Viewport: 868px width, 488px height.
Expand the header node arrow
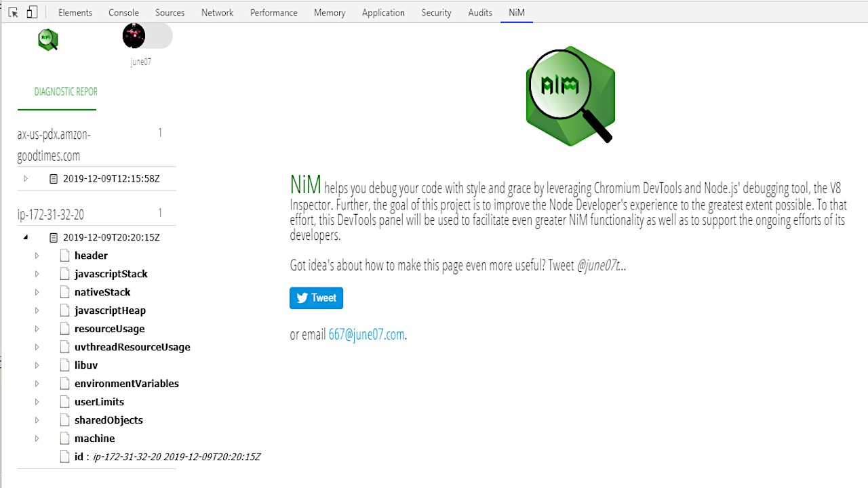[x=37, y=256]
